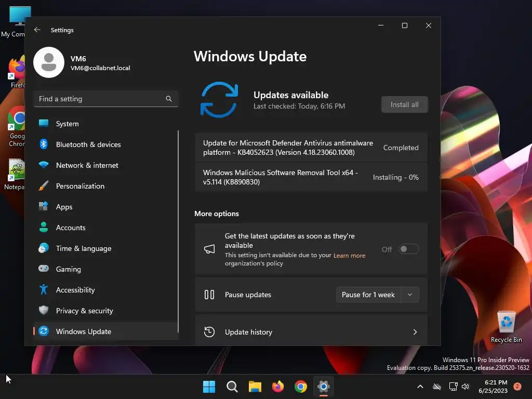The image size is (532, 399).
Task: Expand the Pause for 1 week dropdown arrow
Action: coord(410,295)
